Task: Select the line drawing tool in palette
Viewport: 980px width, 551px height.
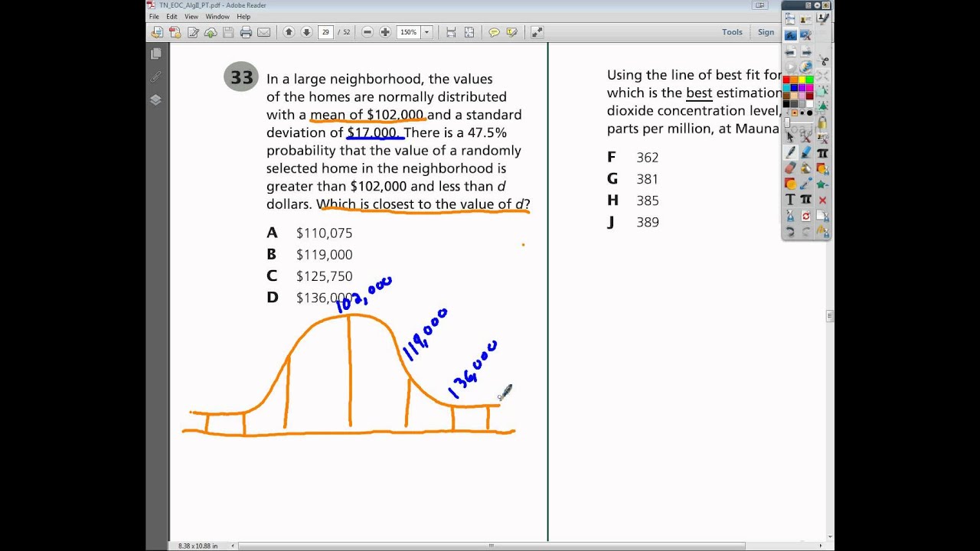Action: (x=805, y=184)
